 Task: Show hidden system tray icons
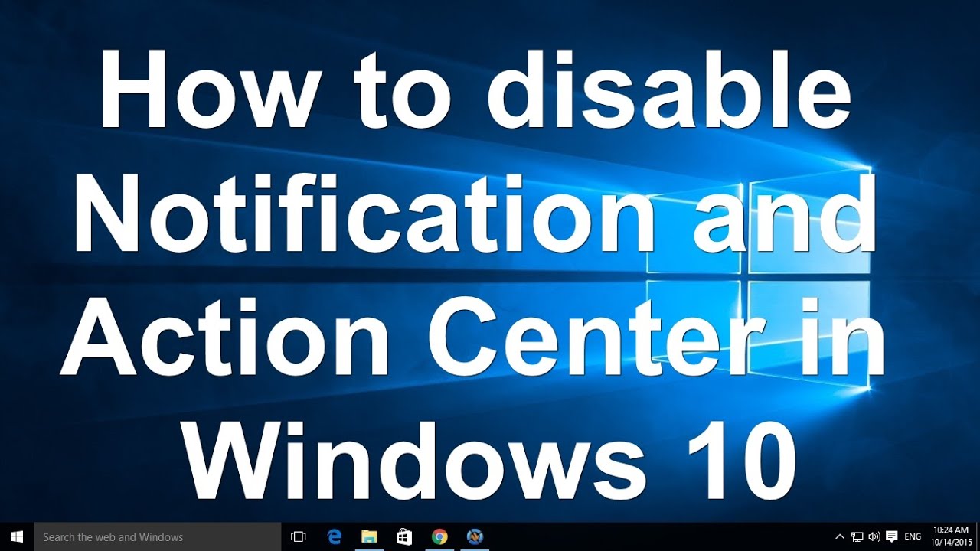click(x=840, y=536)
